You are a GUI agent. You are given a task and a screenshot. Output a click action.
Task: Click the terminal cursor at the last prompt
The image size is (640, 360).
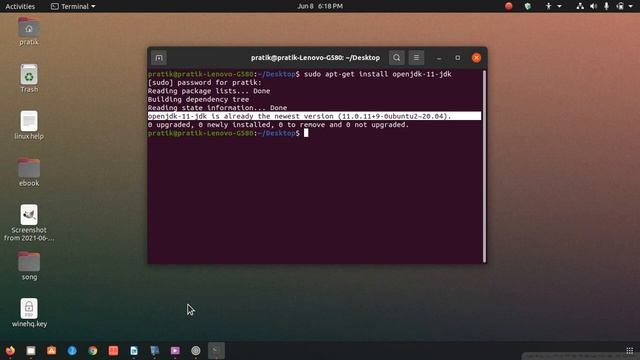[x=306, y=133]
